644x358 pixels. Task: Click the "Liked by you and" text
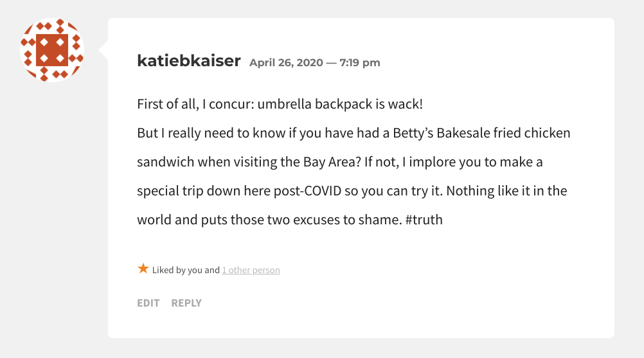click(x=186, y=270)
